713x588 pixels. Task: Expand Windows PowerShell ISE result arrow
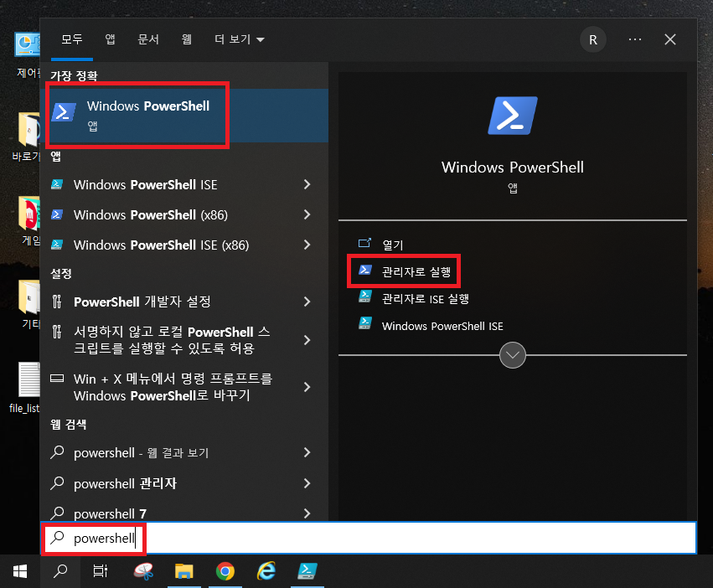pyautogui.click(x=307, y=184)
